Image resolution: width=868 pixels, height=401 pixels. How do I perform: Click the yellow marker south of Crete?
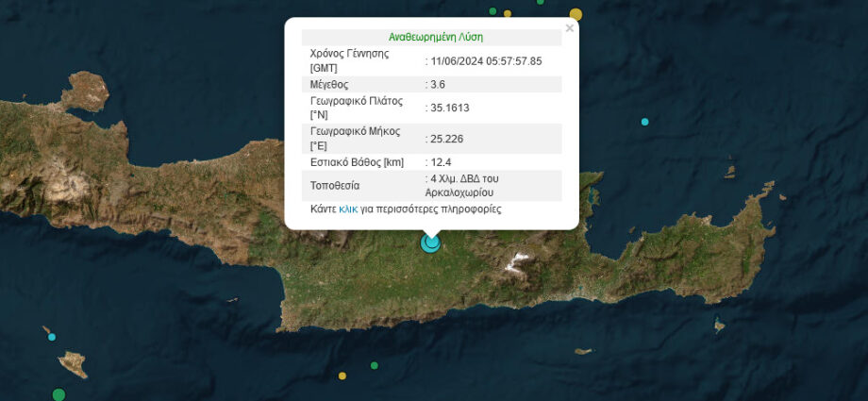(x=342, y=376)
